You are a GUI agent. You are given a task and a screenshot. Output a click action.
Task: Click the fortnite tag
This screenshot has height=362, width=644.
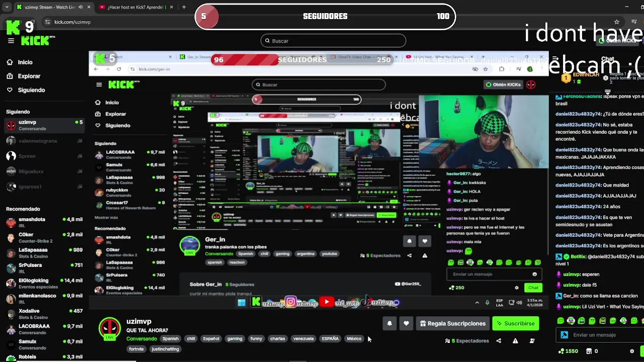[x=136, y=349]
